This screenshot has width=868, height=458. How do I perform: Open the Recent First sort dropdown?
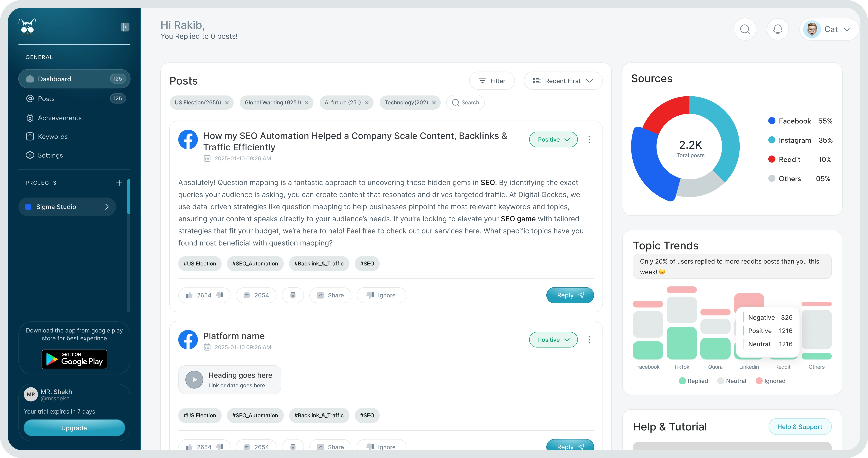[562, 81]
